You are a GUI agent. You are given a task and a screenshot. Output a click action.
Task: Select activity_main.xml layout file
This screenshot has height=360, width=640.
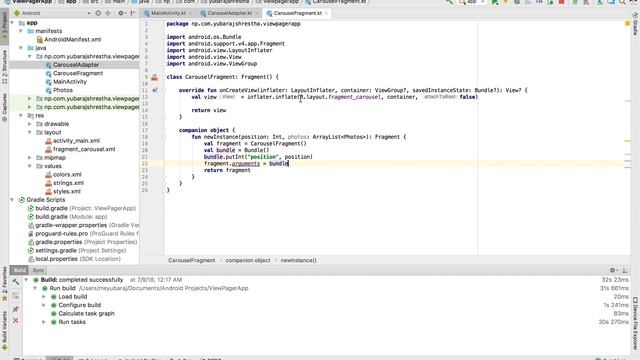76,141
